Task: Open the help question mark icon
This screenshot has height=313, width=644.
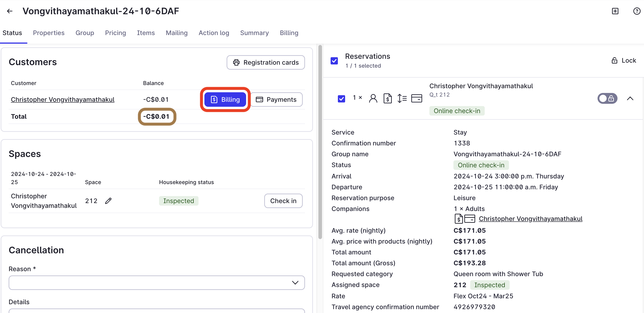Action: tap(637, 11)
